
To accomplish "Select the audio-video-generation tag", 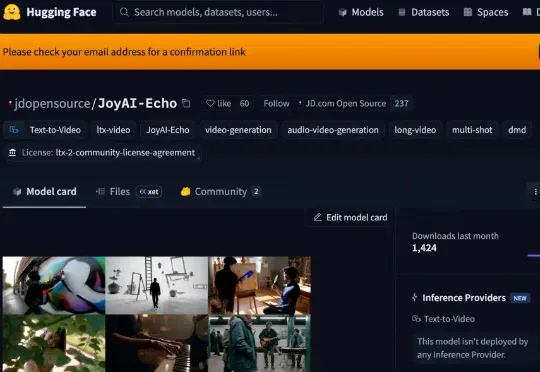I will point(333,130).
